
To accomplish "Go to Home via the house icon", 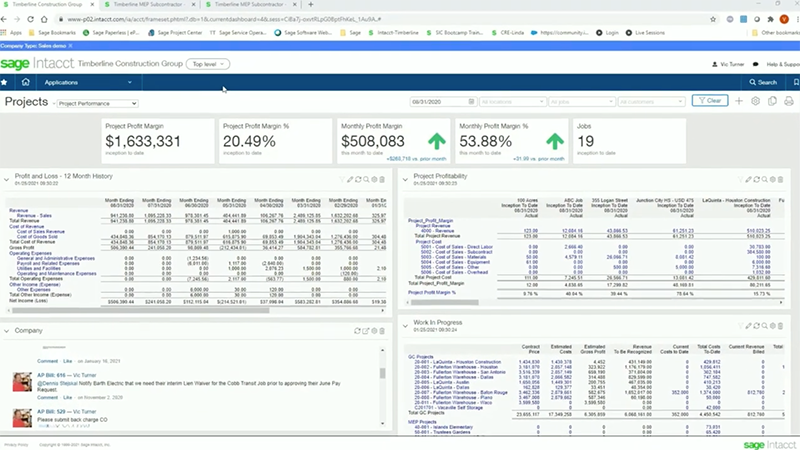I will click(26, 82).
